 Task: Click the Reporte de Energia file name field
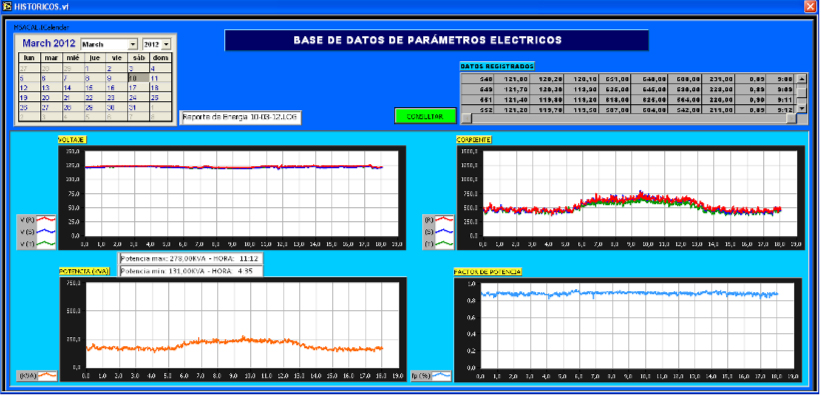pos(240,117)
